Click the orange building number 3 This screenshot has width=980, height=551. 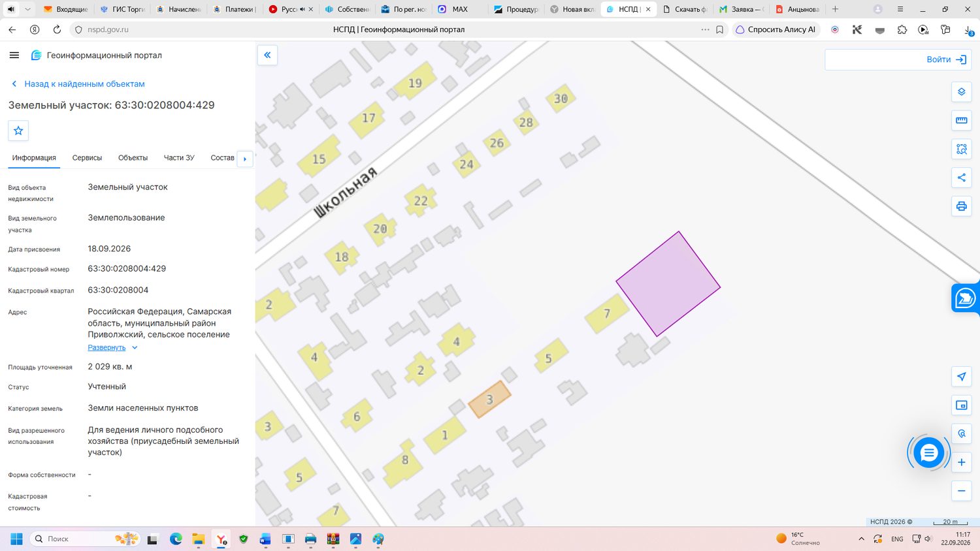pyautogui.click(x=489, y=399)
